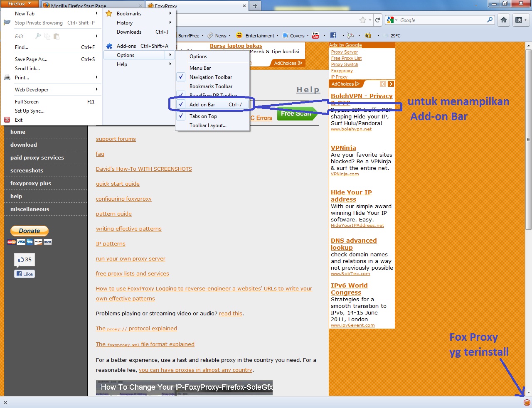The width and height of the screenshot is (532, 408).
Task: Click the AdChoices icon below the Google ads list
Action: click(x=345, y=84)
